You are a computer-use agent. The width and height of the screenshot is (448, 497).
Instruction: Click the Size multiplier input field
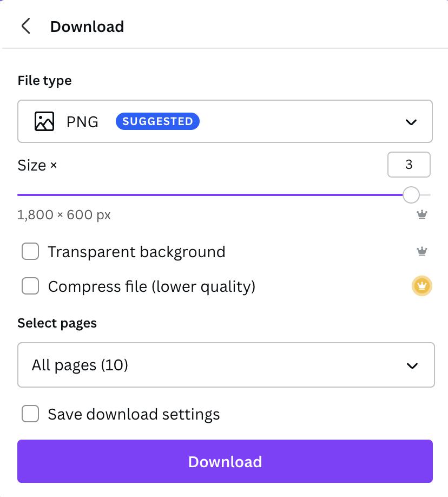(x=409, y=165)
